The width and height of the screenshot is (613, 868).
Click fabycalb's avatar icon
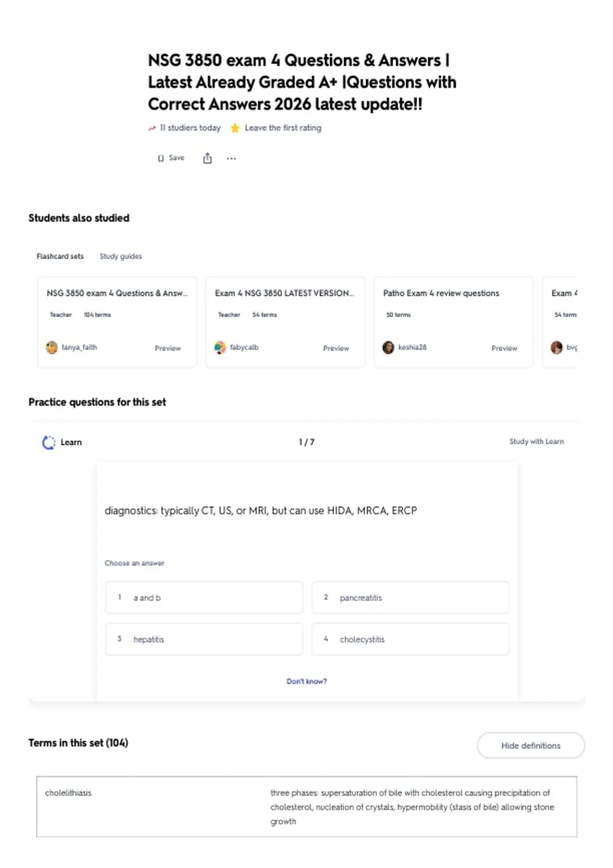click(x=220, y=348)
